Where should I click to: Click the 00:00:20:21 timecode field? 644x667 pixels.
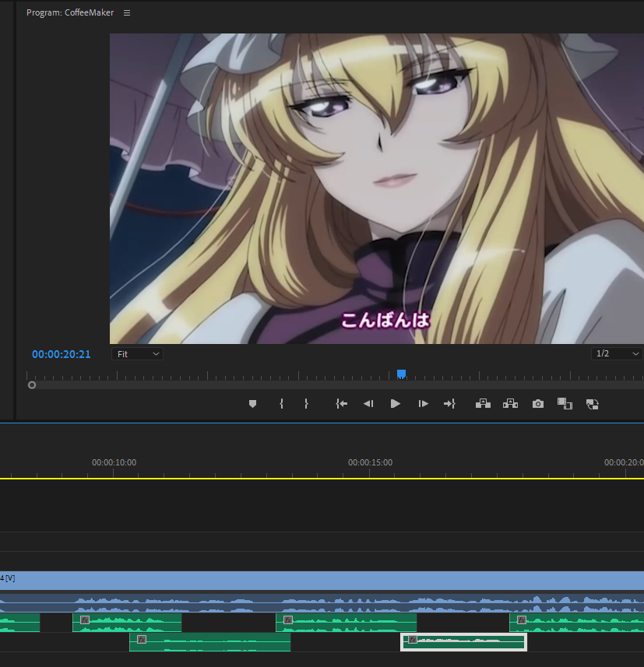pyautogui.click(x=62, y=354)
